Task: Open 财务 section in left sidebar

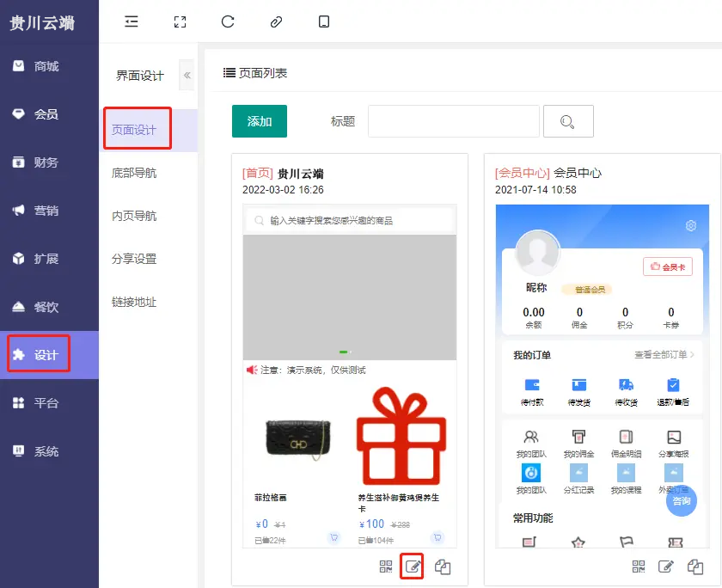Action: click(49, 162)
